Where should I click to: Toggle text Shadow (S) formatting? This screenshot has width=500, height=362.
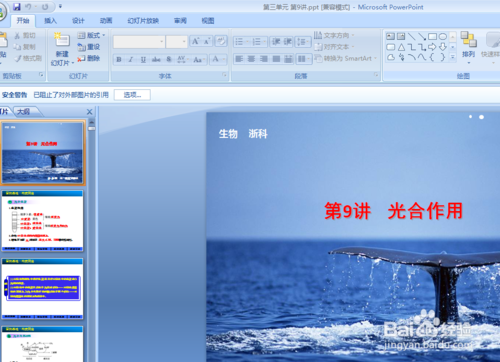pos(169,59)
